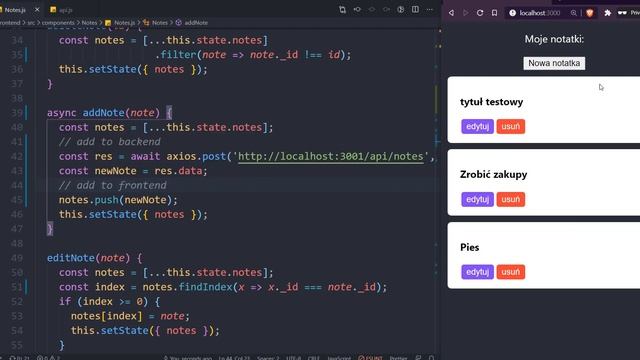
Task: Change the CRLF line ending in status bar
Action: tap(313, 358)
